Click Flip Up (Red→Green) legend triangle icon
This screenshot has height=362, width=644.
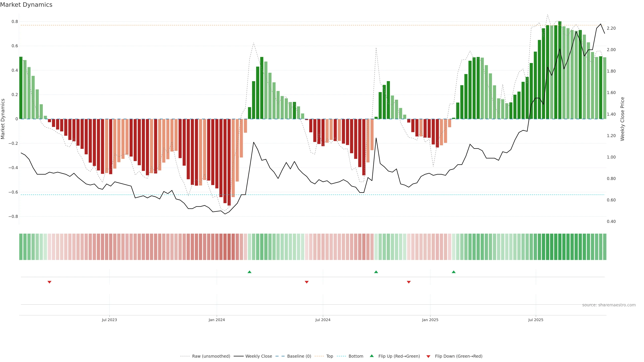(372, 356)
